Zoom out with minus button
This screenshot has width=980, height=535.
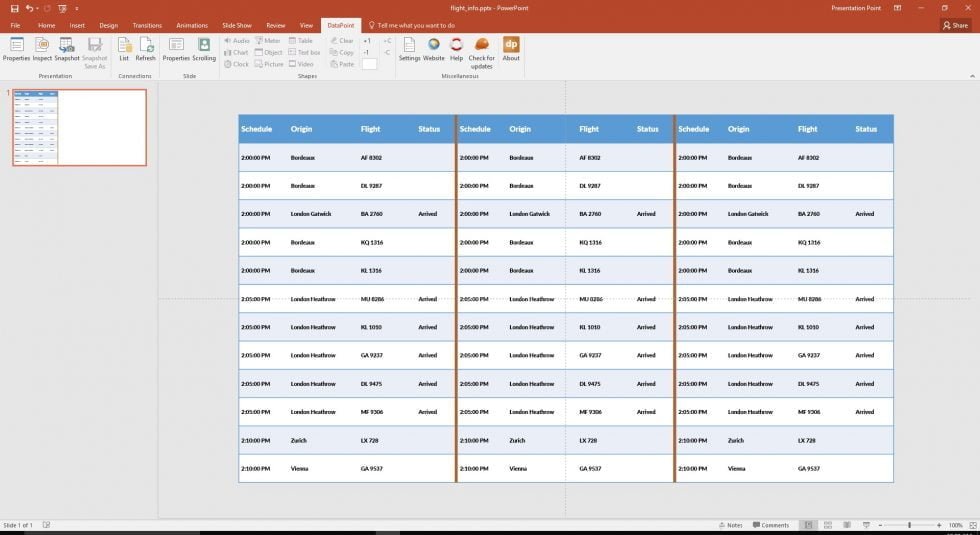(880, 526)
